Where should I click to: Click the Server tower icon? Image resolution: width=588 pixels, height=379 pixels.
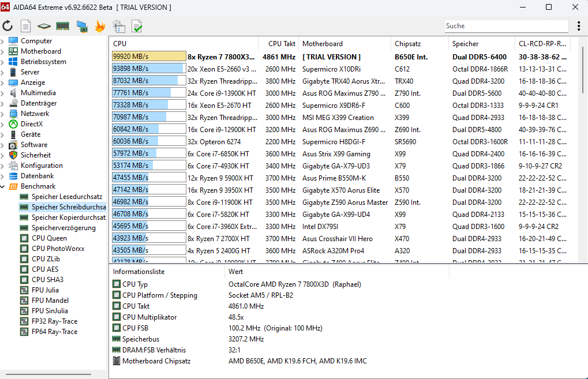pos(13,72)
